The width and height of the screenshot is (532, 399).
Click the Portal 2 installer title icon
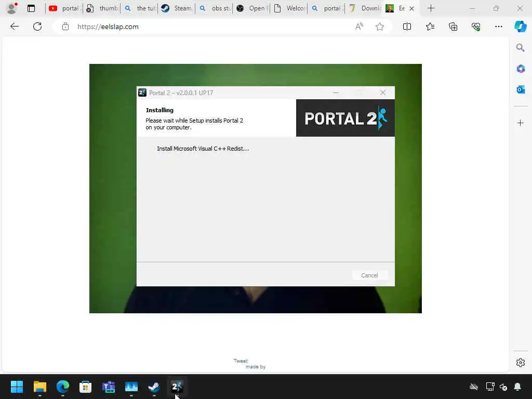tap(142, 92)
